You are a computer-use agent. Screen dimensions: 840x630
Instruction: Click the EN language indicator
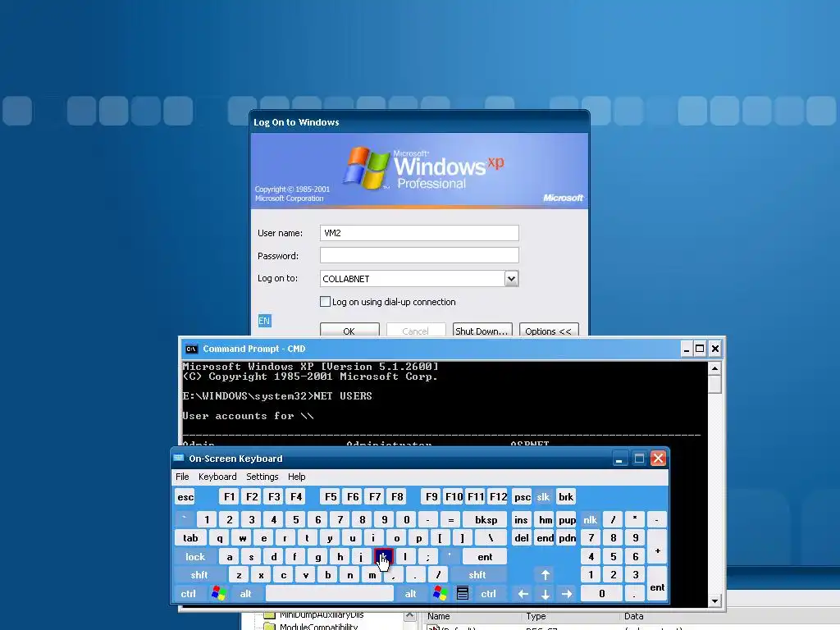[264, 321]
